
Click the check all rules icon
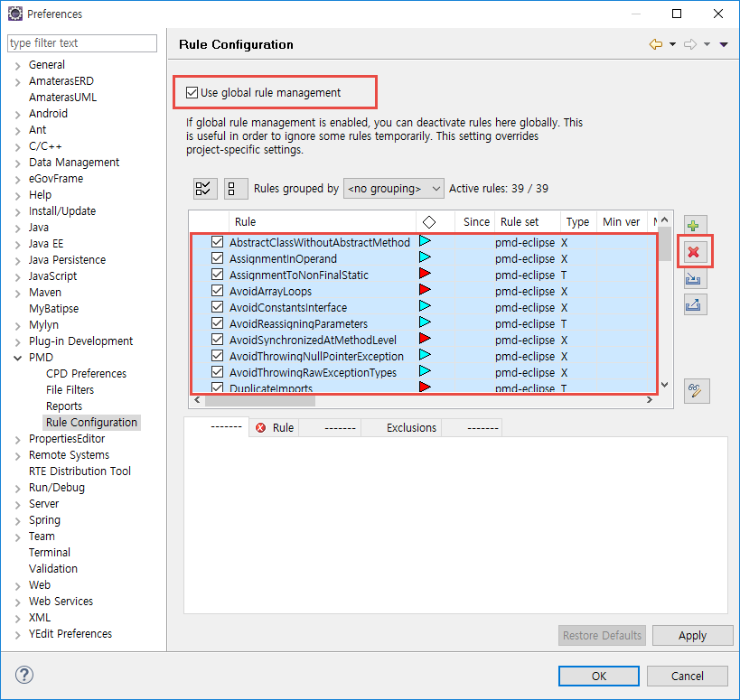pos(205,189)
